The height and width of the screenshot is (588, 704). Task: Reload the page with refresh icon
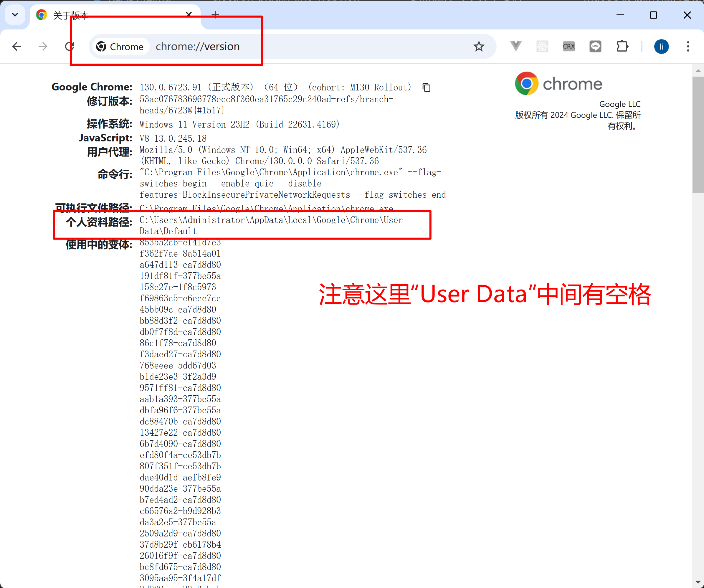70,46
